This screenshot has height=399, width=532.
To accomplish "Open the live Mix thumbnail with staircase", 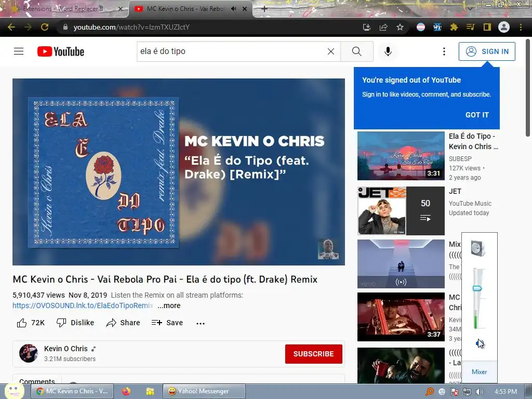I will click(401, 263).
